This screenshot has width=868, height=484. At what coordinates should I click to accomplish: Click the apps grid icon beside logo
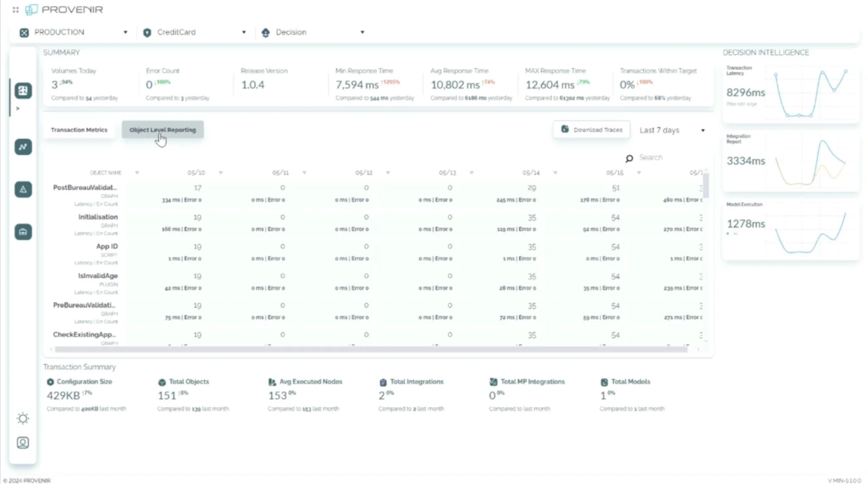point(16,10)
